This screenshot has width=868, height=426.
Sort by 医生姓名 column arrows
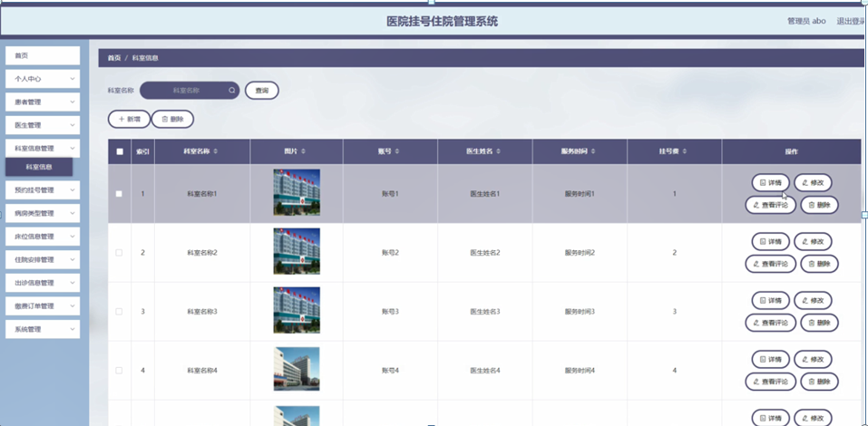pos(499,151)
